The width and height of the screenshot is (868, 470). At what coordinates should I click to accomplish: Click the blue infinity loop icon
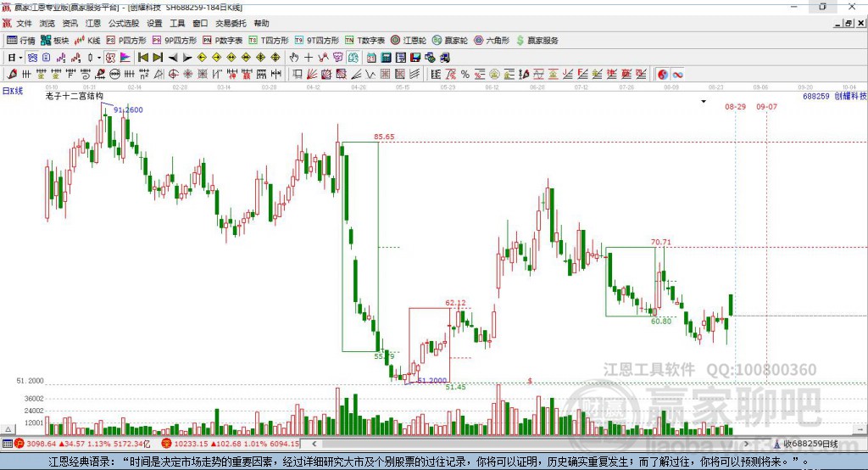coord(677,75)
